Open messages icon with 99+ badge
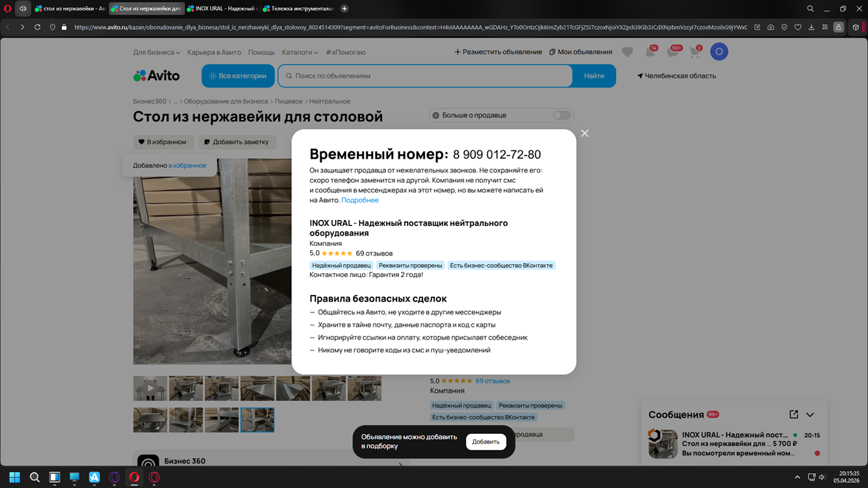 click(x=674, y=52)
